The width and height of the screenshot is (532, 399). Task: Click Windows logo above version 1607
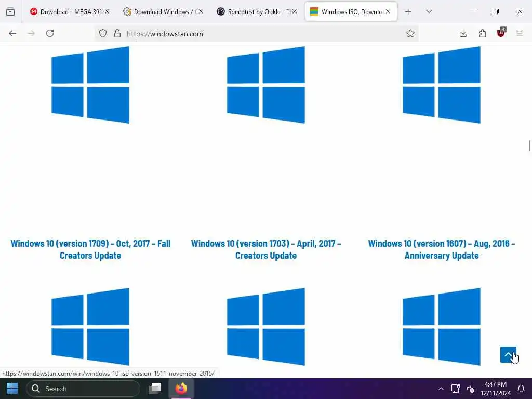(x=442, y=85)
